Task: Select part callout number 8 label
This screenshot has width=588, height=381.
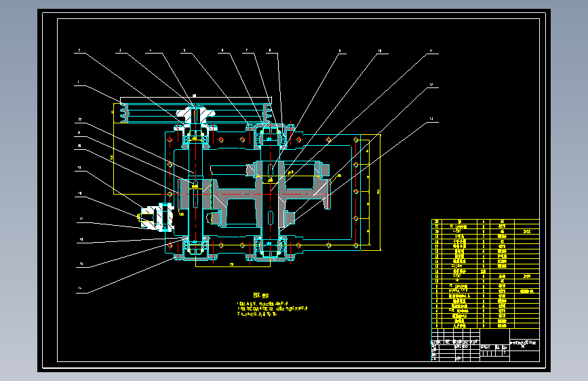Action: coord(270,50)
